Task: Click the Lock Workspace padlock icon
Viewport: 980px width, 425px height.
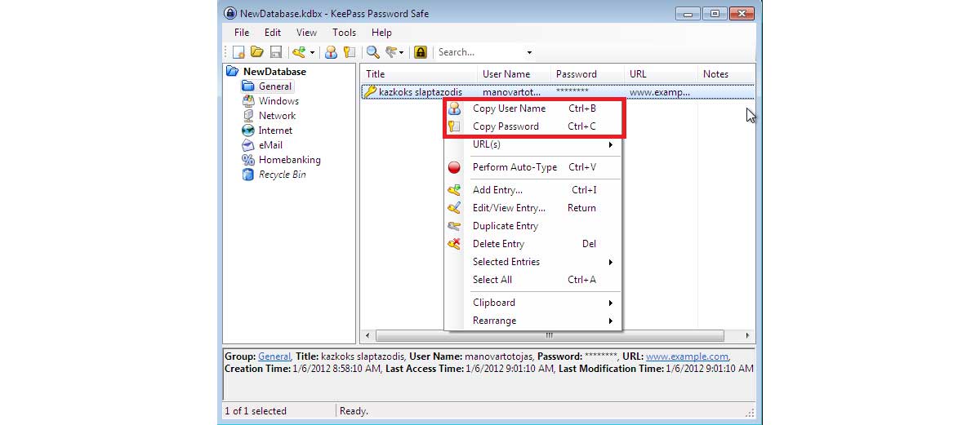Action: (421, 52)
